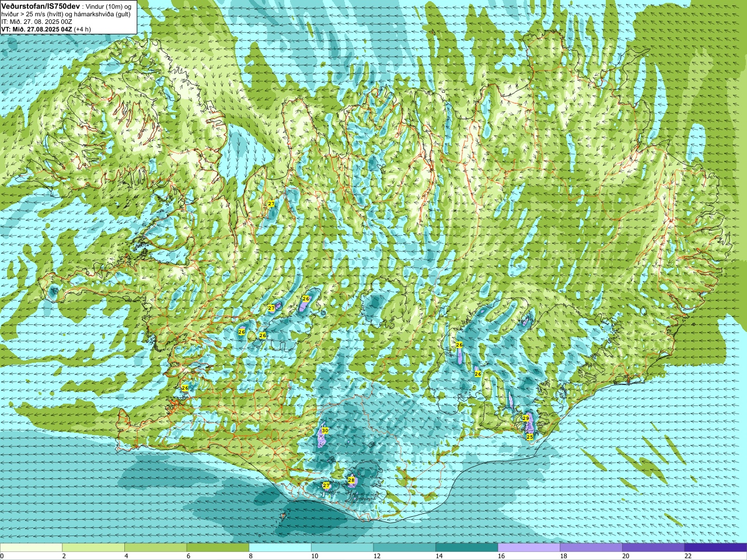Screen dimensions: 747x560
Task: Click the legend scale value 18
Action: pos(564,556)
